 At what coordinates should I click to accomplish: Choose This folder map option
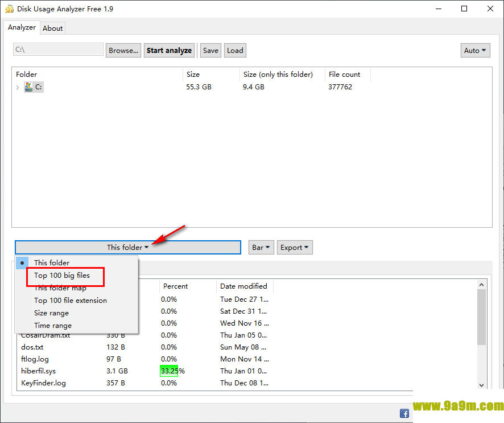[76, 288]
